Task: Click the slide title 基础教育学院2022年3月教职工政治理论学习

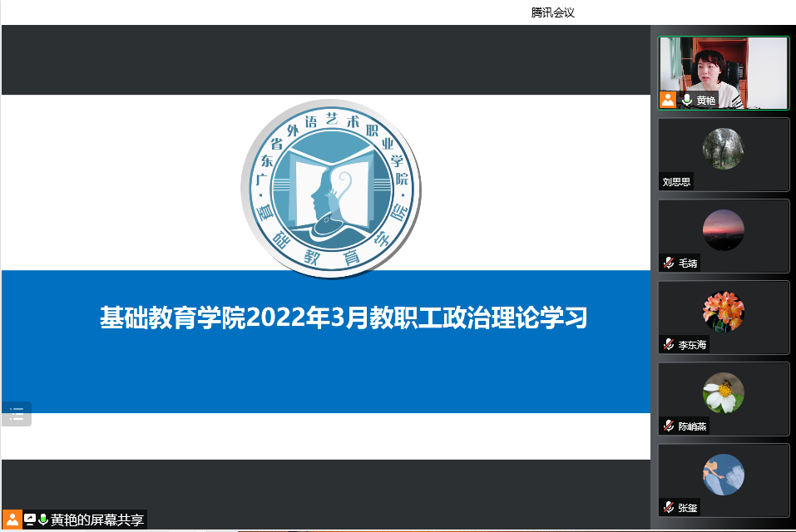Action: point(344,318)
